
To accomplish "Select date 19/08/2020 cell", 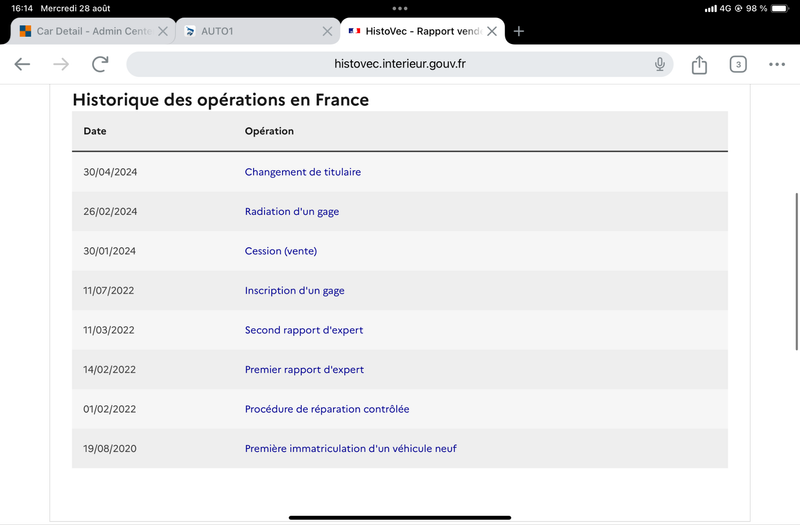I will click(110, 448).
